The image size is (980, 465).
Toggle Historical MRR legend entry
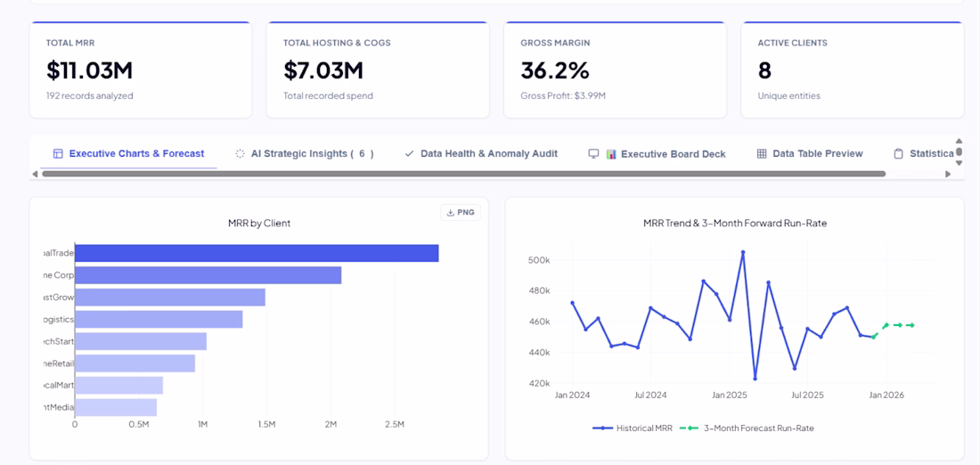632,428
